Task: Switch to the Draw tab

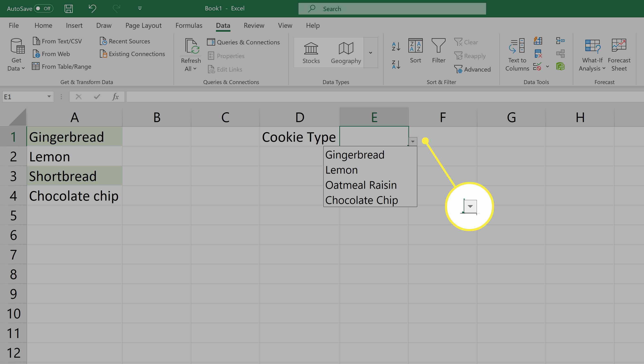Action: pyautogui.click(x=104, y=26)
